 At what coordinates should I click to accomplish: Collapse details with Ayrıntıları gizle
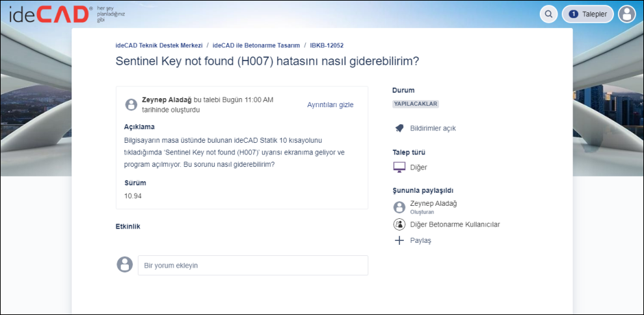pos(330,104)
